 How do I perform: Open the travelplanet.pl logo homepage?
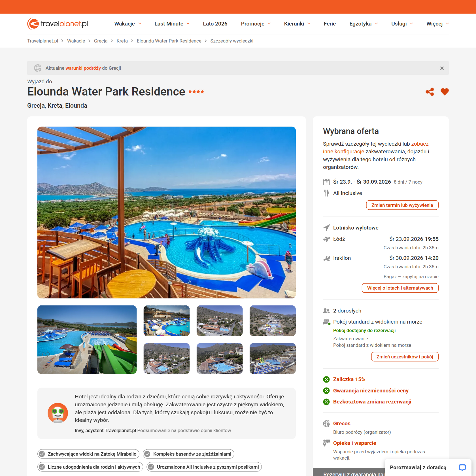[58, 24]
